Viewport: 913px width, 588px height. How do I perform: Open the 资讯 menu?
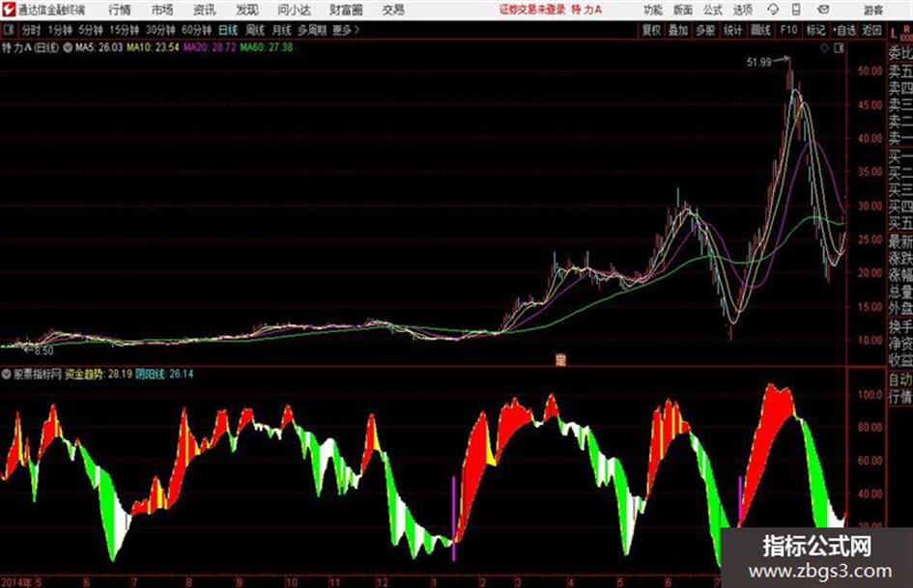pos(205,10)
